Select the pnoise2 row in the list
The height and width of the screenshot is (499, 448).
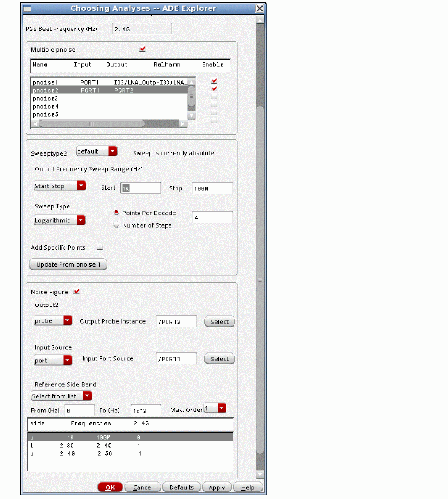point(109,90)
